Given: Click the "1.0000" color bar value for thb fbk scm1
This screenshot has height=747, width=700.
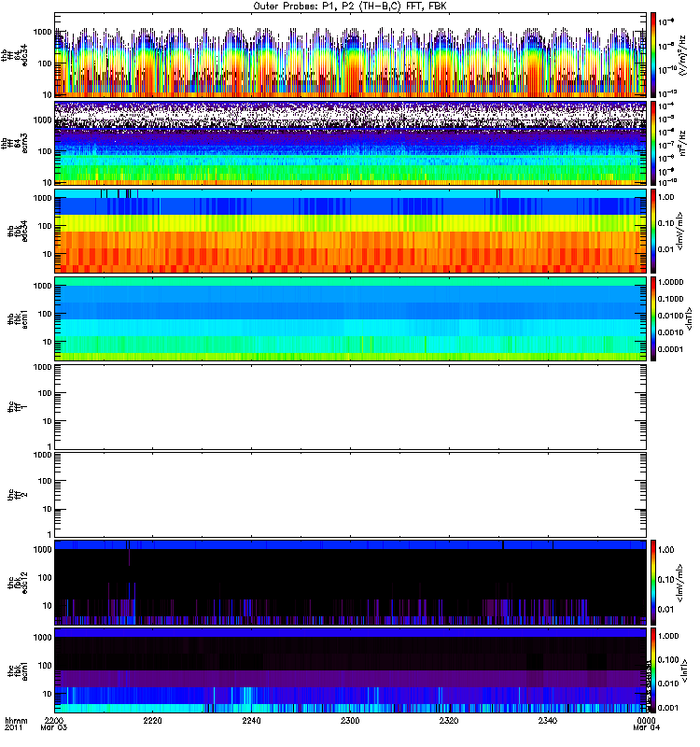Looking at the screenshot, I should click(670, 282).
